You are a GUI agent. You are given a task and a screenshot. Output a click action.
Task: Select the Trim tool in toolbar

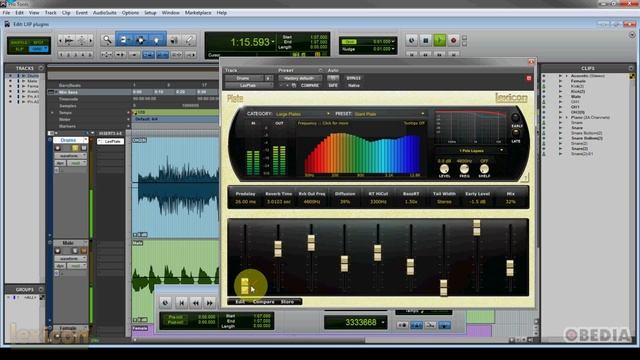(124, 40)
